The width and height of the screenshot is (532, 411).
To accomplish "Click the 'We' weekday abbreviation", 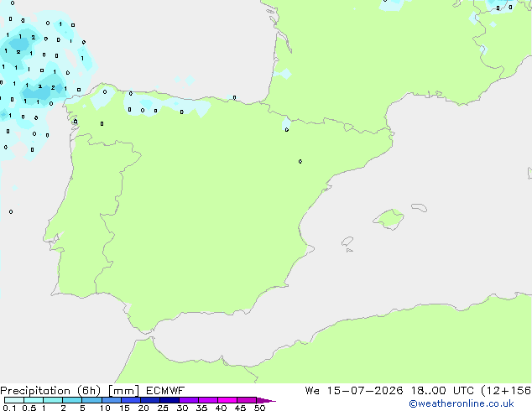I will [312, 391].
